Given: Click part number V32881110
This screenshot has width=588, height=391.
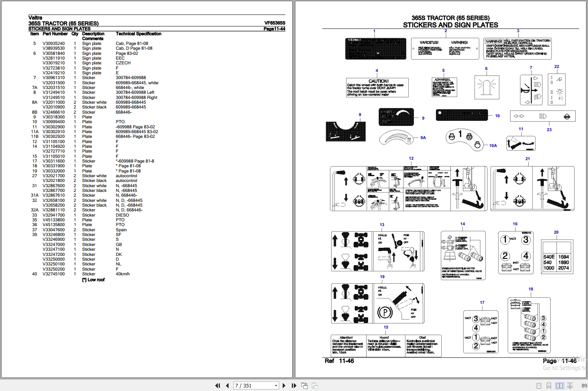Looking at the screenshot, I should click(x=54, y=210).
